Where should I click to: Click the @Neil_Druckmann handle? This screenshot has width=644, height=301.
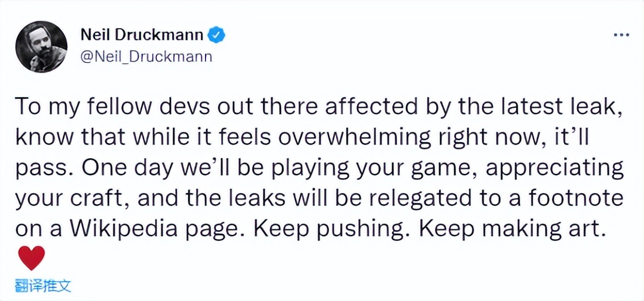[x=146, y=57]
